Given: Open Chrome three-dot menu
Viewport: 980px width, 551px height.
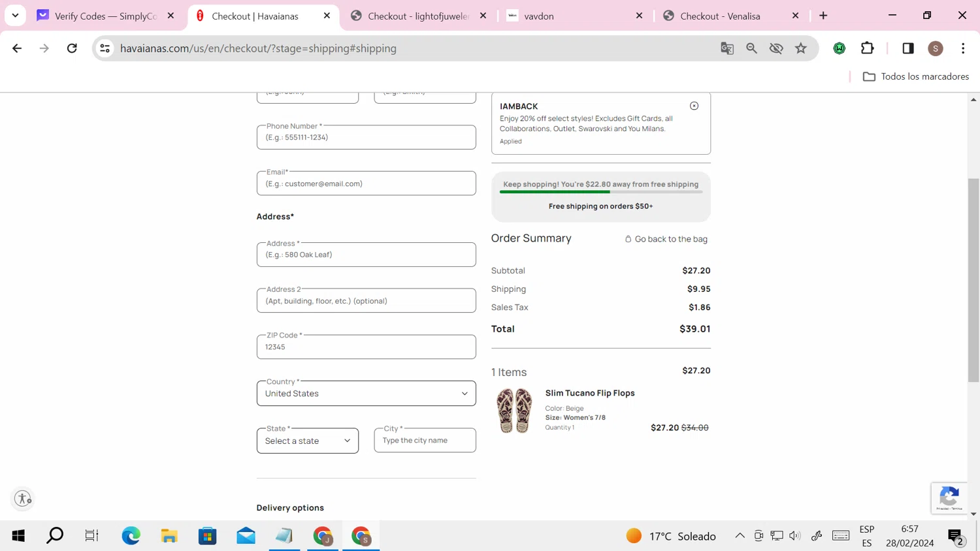Looking at the screenshot, I should click(x=963, y=48).
